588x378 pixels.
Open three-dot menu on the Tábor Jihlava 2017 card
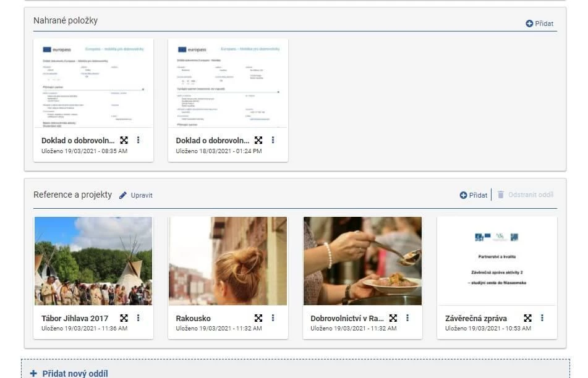pos(138,318)
